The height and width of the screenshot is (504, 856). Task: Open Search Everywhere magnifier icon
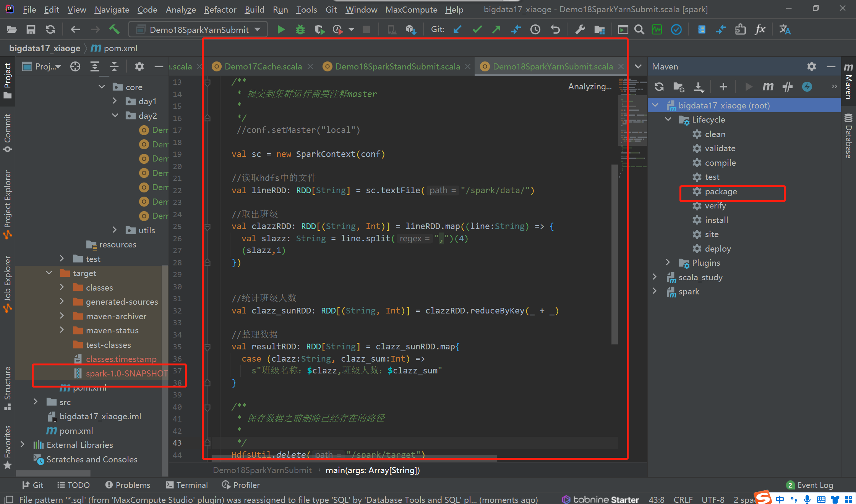coord(639,29)
